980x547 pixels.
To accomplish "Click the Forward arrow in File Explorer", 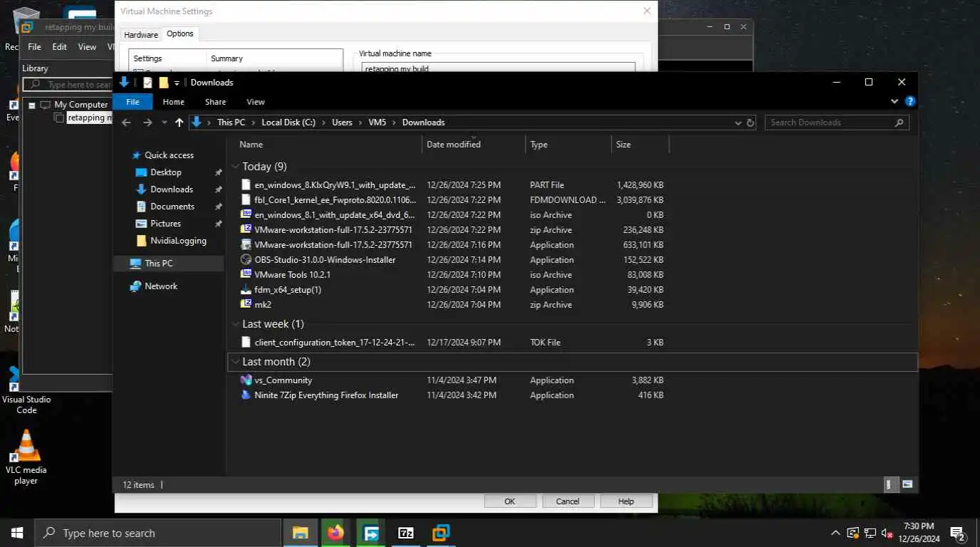I will 147,123.
